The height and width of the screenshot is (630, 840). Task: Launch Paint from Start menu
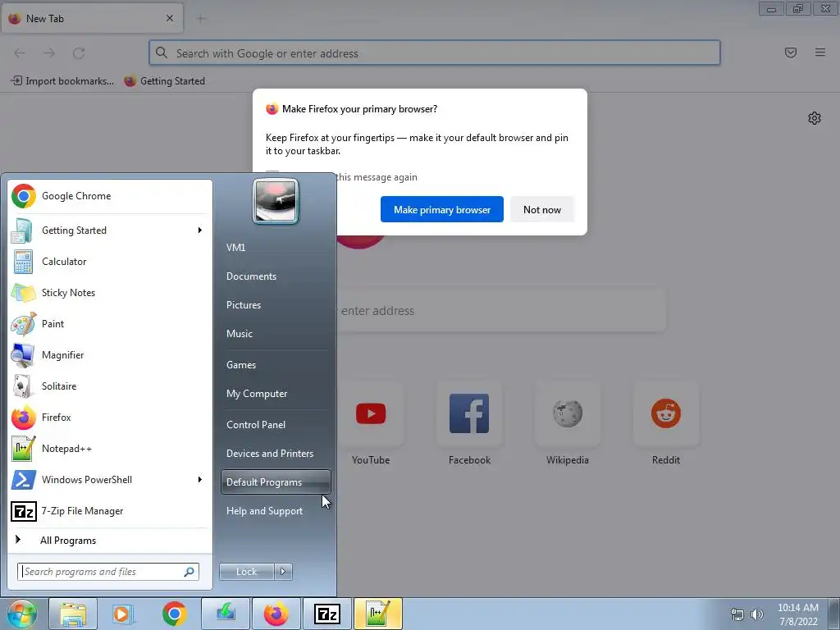tap(110, 323)
